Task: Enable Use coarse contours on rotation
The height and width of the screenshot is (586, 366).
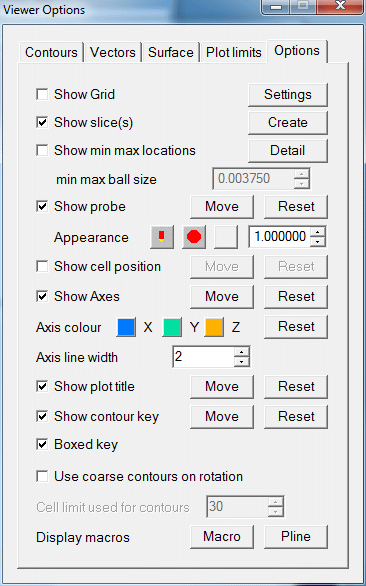Action: pos(42,476)
